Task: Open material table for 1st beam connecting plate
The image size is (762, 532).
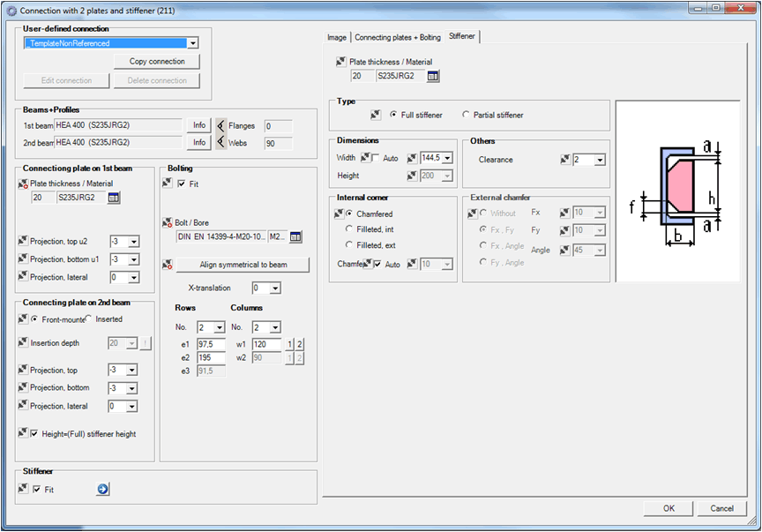Action: pyautogui.click(x=113, y=199)
